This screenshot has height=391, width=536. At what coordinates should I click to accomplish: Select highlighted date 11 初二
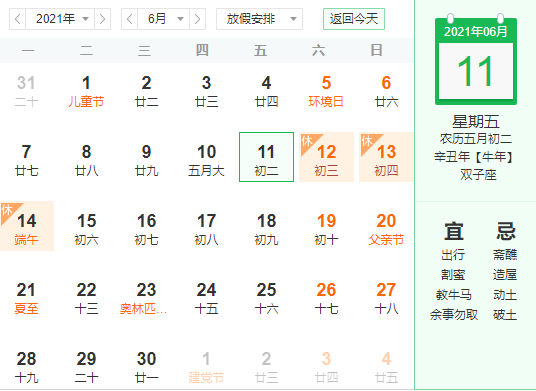coord(266,157)
